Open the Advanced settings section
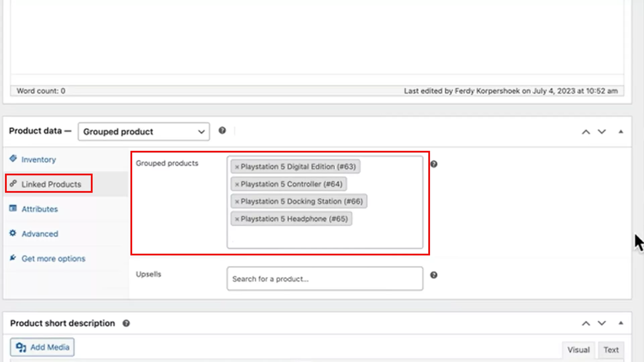Screen dimensions: 644x362 (x=40, y=234)
